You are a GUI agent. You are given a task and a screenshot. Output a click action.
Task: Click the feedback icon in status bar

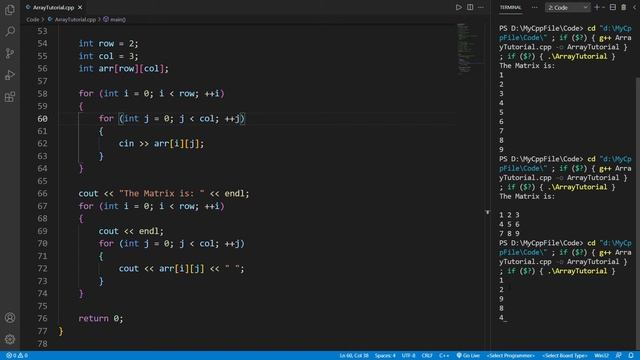(619, 356)
